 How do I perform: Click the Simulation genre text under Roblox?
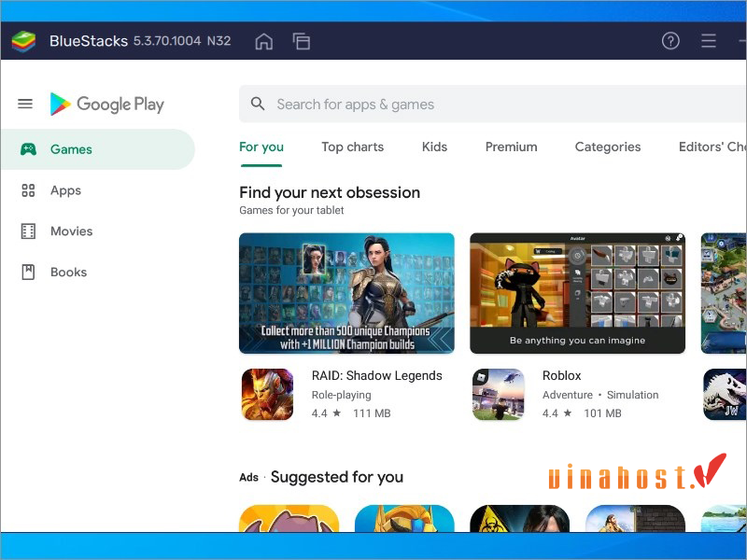coord(633,395)
